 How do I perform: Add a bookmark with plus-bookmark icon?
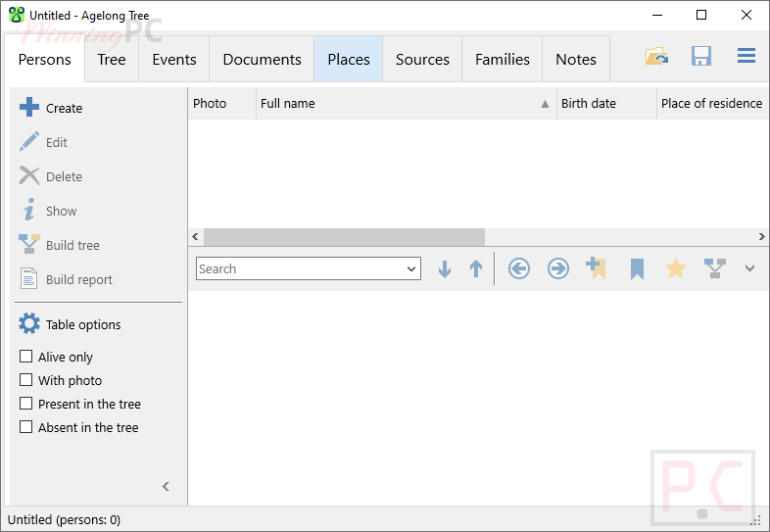[x=597, y=268]
